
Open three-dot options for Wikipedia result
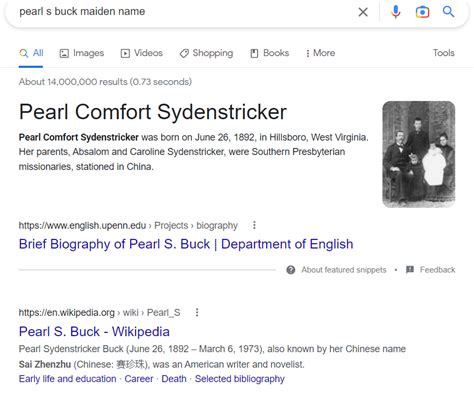coord(197,312)
